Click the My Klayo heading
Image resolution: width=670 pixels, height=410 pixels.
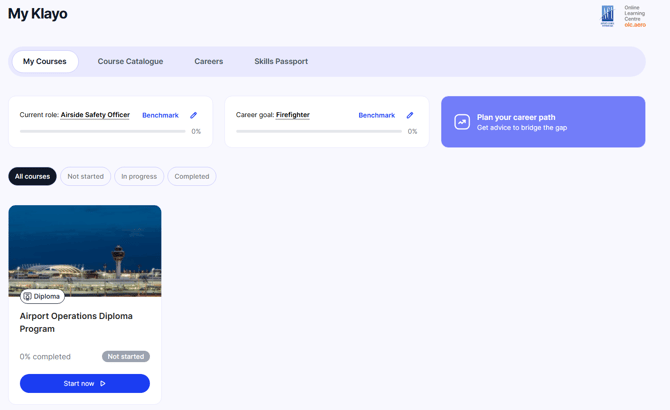[38, 14]
